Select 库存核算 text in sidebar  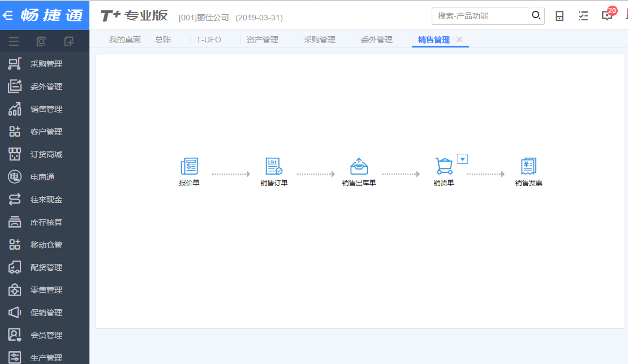[x=46, y=222]
